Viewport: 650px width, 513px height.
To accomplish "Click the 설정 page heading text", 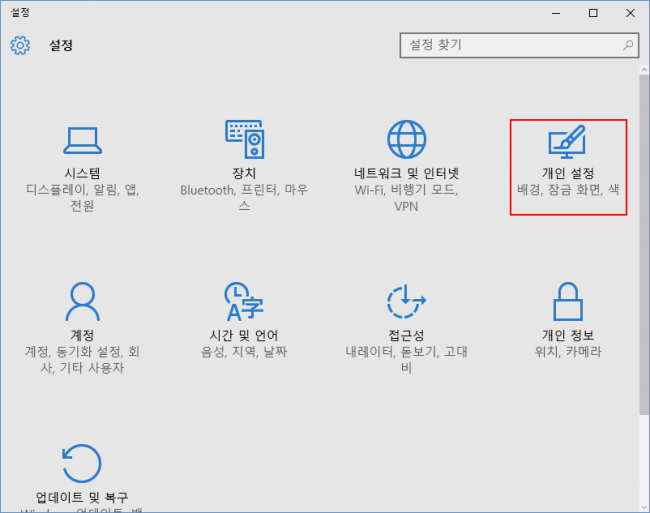I will point(61,45).
